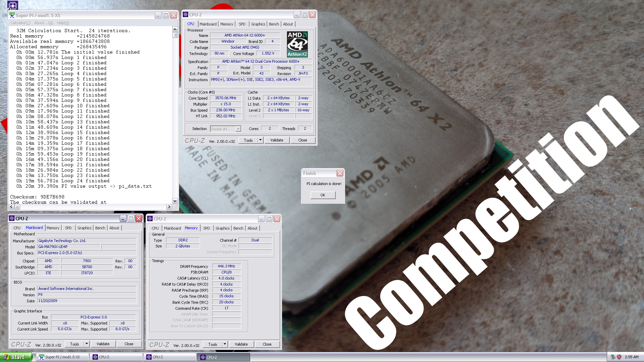Click Manufacturer field Gigabyte Technology Co. Ltd.
Image resolution: width=644 pixels, height=362 pixels.
tap(87, 241)
